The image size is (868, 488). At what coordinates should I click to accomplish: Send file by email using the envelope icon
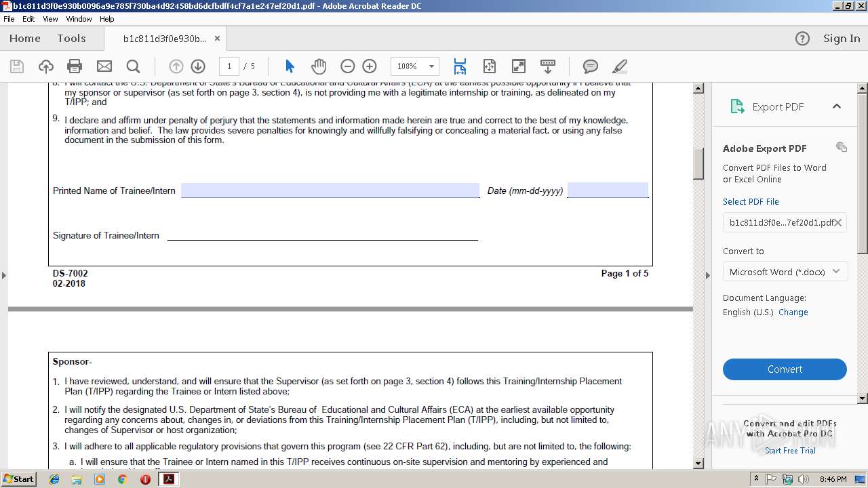coord(104,66)
